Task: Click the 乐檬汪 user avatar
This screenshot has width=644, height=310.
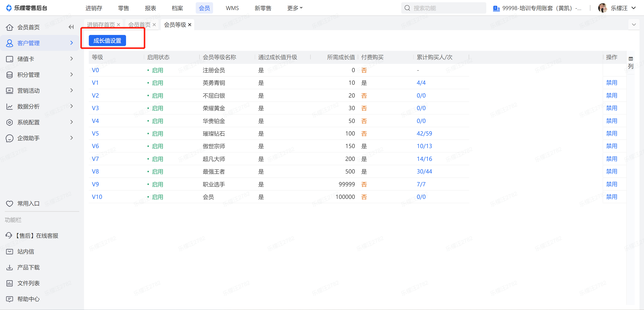Action: pyautogui.click(x=602, y=8)
